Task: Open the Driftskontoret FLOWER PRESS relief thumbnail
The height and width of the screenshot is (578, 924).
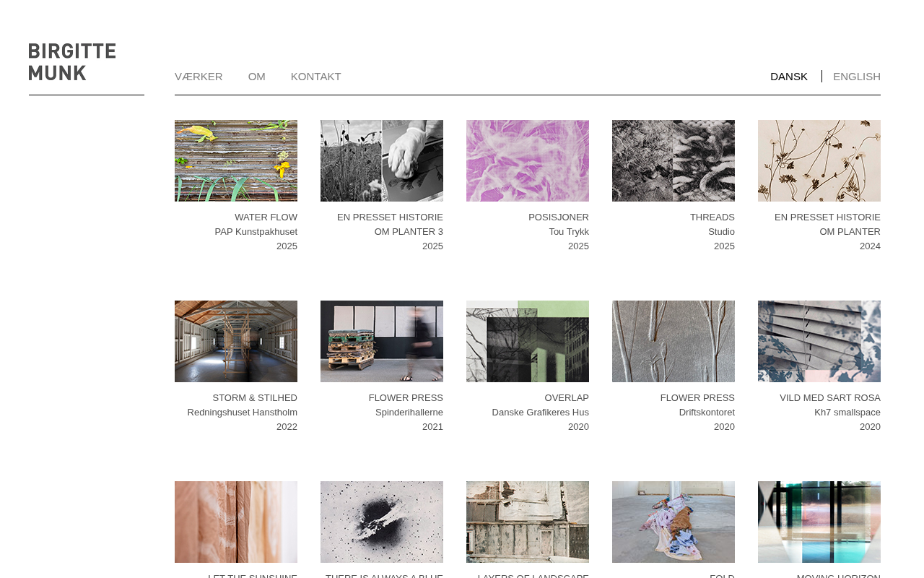Action: 674,341
